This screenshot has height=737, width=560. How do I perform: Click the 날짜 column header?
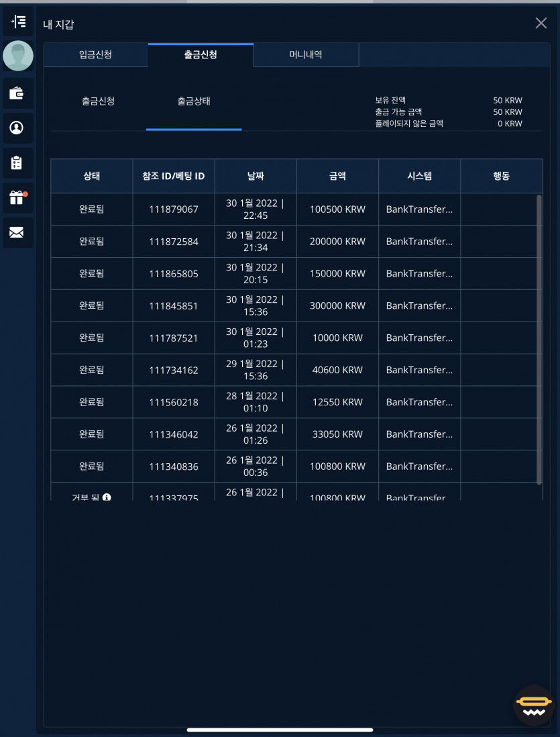pos(256,177)
